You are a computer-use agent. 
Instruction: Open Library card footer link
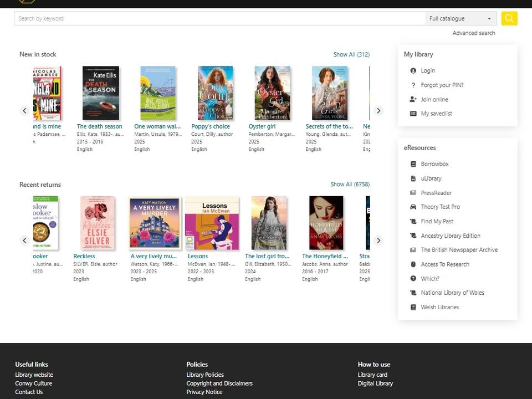pyautogui.click(x=372, y=375)
